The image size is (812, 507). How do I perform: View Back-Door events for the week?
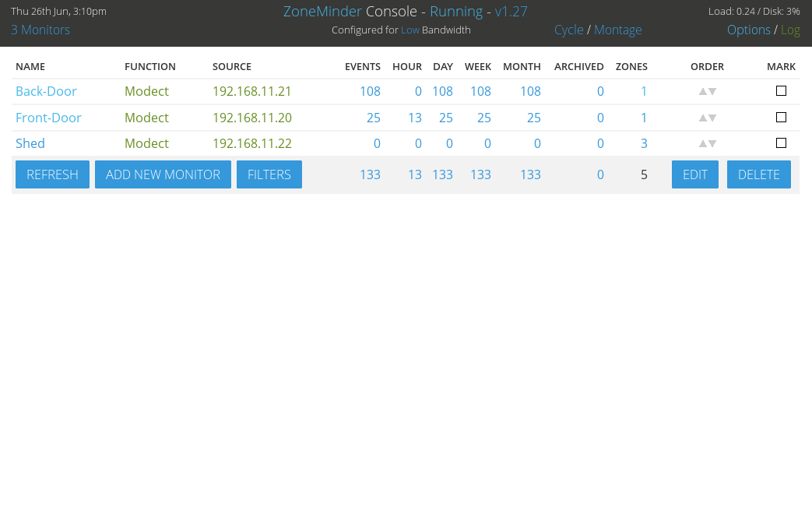[x=480, y=91]
